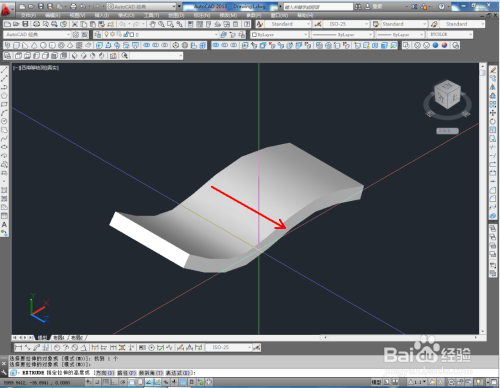Image resolution: width=500 pixels, height=388 pixels.
Task: Open the ByLayer linetype dropdown
Action: pos(342,34)
